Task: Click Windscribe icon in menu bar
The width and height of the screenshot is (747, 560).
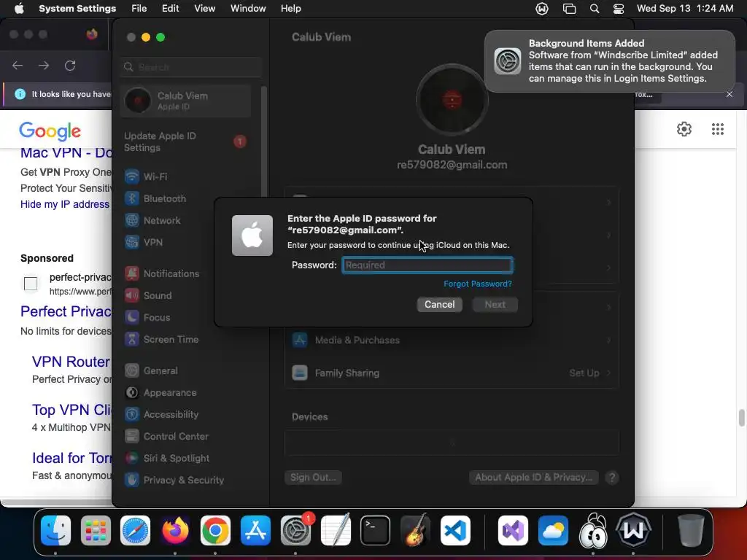Action: coord(542,9)
